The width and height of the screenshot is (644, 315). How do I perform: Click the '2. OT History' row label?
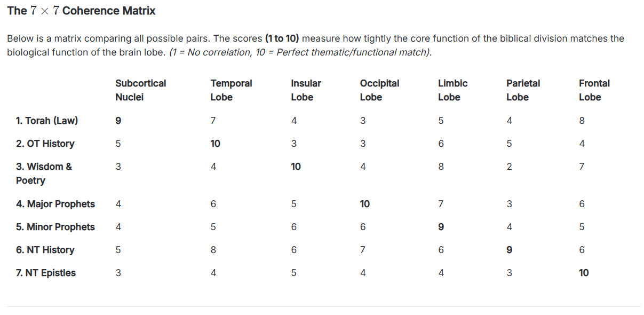(45, 144)
